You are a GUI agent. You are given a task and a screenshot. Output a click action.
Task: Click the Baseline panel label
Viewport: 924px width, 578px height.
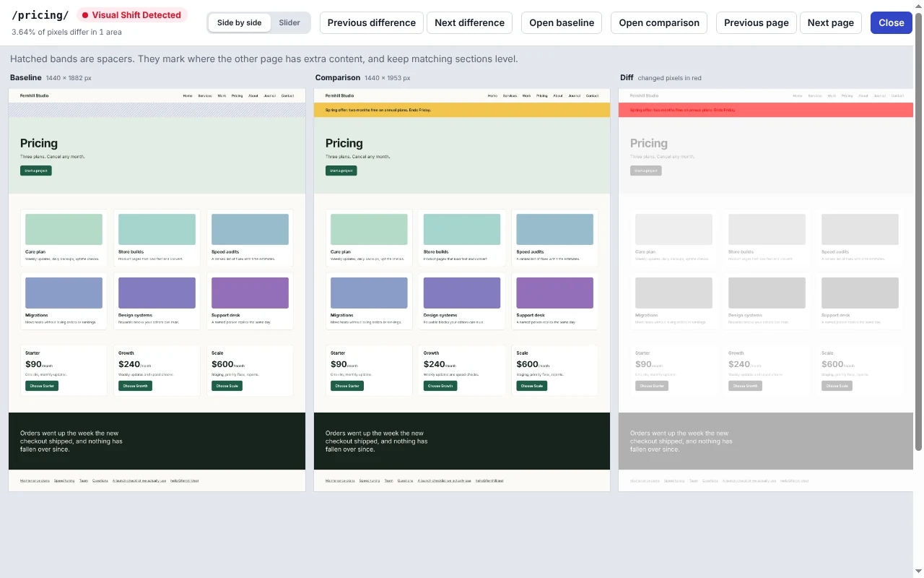(26, 77)
